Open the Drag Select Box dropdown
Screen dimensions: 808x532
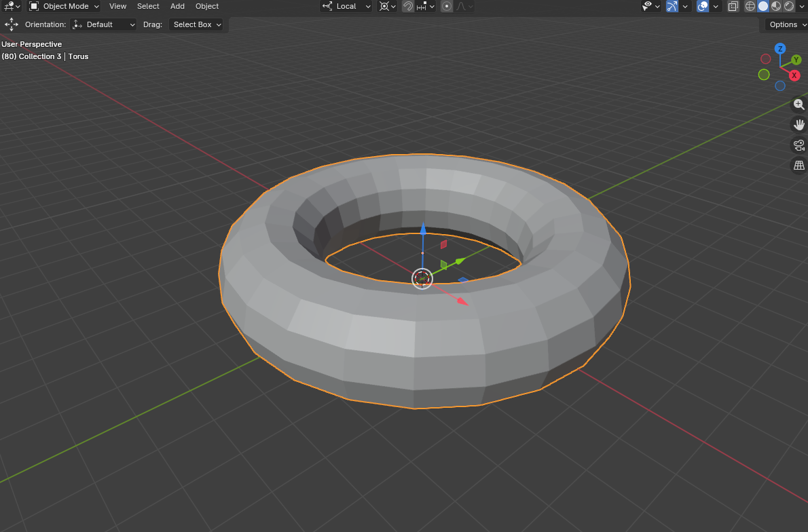point(196,24)
